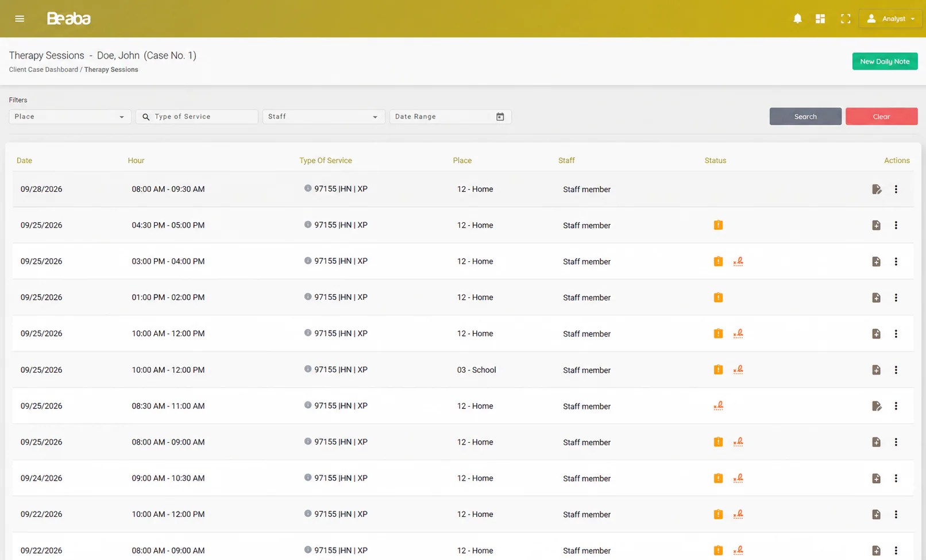
Task: Open the dashboard grid icon
Action: 820,18
